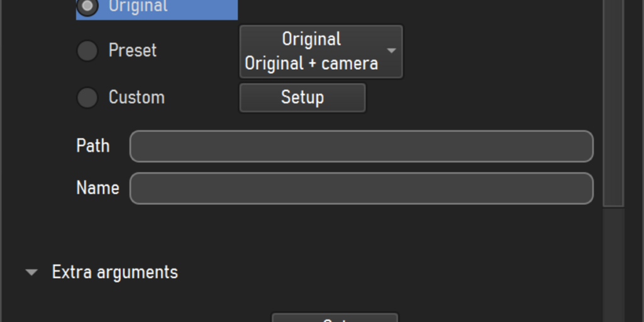Click the scrollbar track below the thumb
The height and width of the screenshot is (322, 644).
click(613, 265)
